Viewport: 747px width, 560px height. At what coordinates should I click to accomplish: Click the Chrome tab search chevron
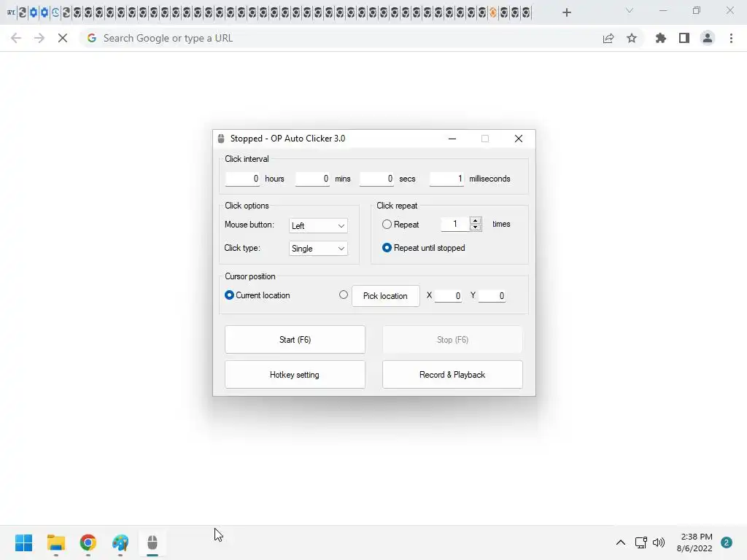tap(630, 10)
